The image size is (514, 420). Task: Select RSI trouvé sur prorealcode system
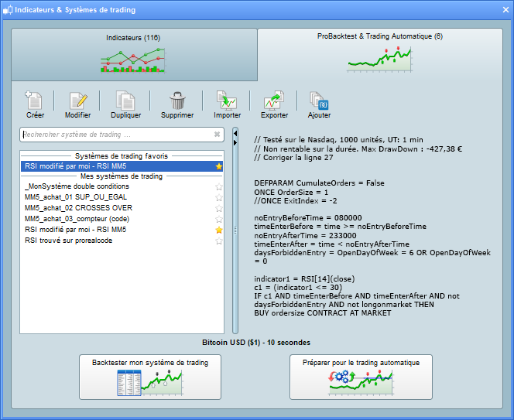pos(122,241)
